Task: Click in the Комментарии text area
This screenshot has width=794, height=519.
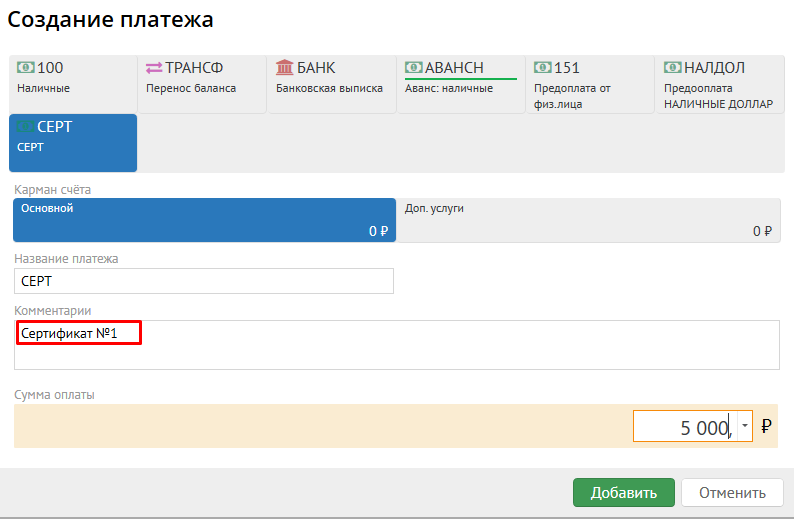Action: (397, 345)
